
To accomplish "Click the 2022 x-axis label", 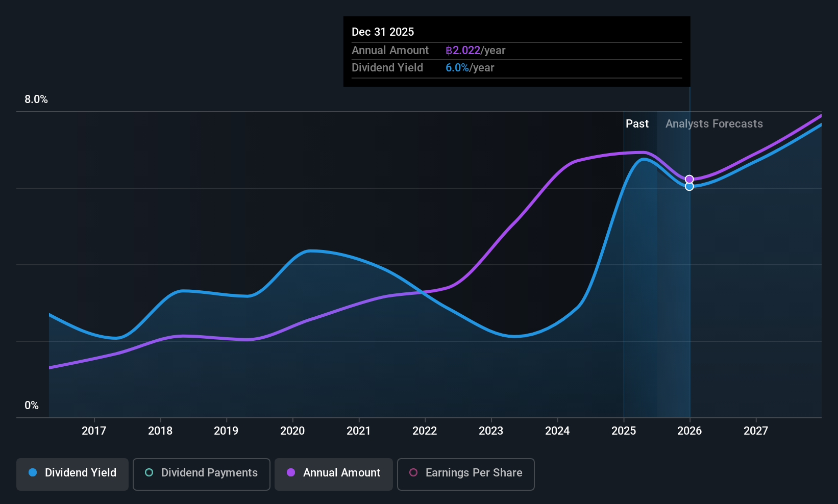I will point(425,431).
